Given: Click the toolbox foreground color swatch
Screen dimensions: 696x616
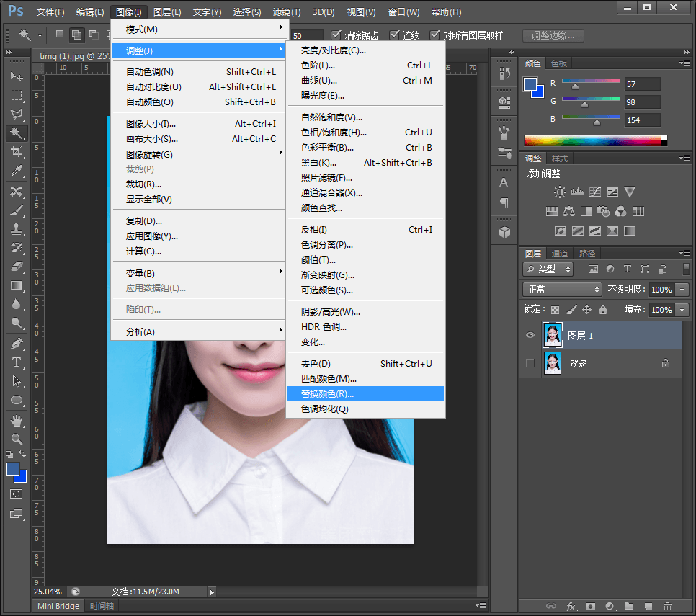Looking at the screenshot, I should click(x=13, y=469).
